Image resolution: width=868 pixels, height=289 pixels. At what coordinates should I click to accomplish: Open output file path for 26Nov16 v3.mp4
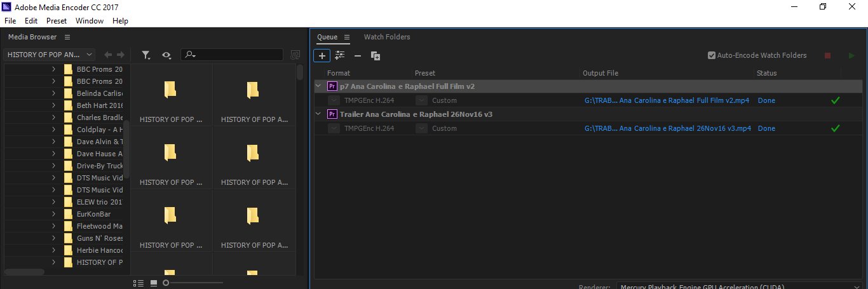[668, 128]
